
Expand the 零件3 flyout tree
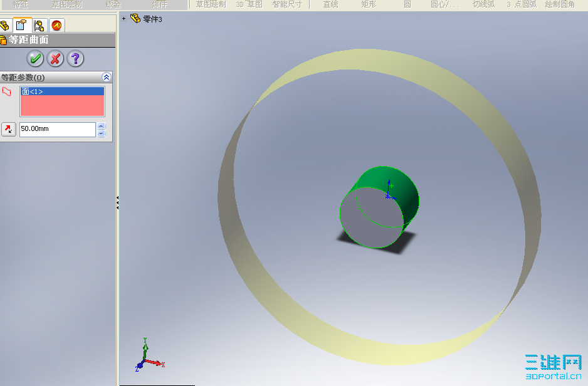click(123, 18)
